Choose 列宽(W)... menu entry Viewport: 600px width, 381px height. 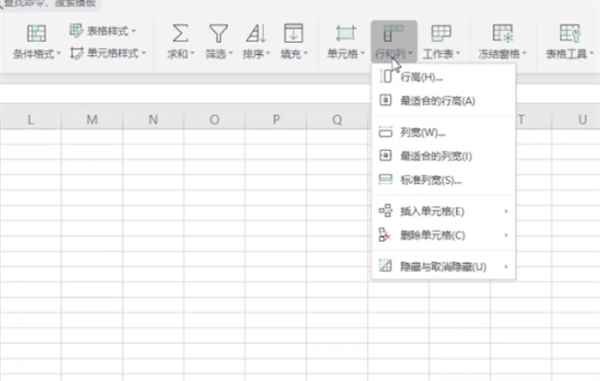point(443,132)
